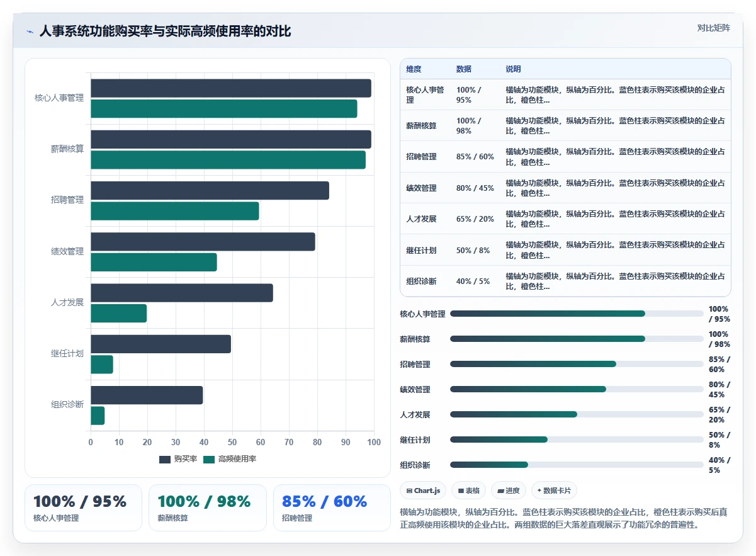
Task: Click the 核心人事管理 progress bar
Action: tap(577, 314)
